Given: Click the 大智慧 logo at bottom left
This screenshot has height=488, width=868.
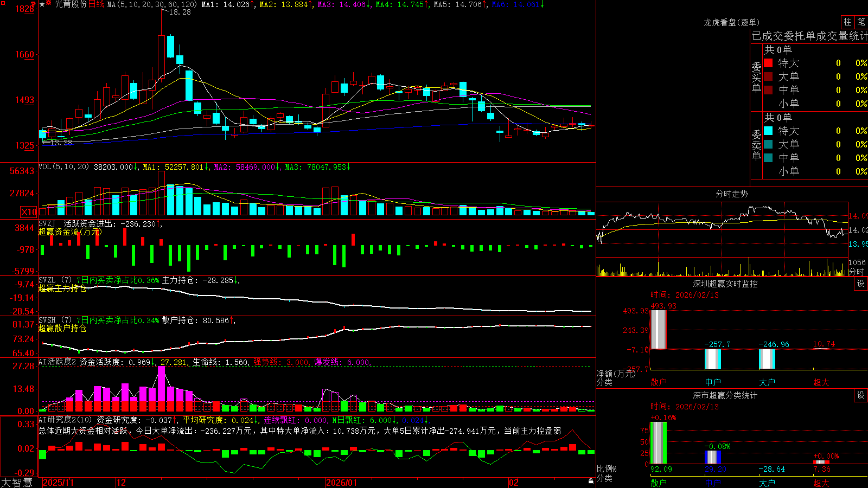Looking at the screenshot, I should pos(17,482).
